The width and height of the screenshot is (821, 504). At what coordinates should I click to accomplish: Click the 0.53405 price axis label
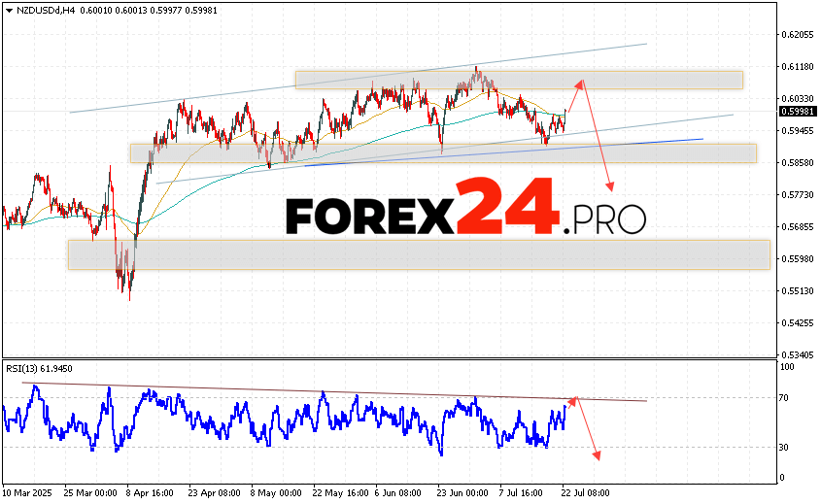coord(797,354)
